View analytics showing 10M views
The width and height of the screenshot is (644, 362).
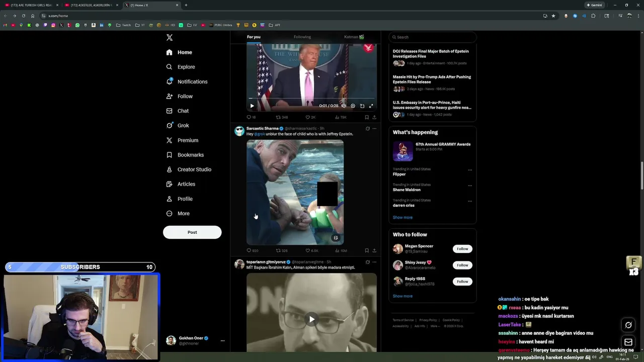coord(341,250)
